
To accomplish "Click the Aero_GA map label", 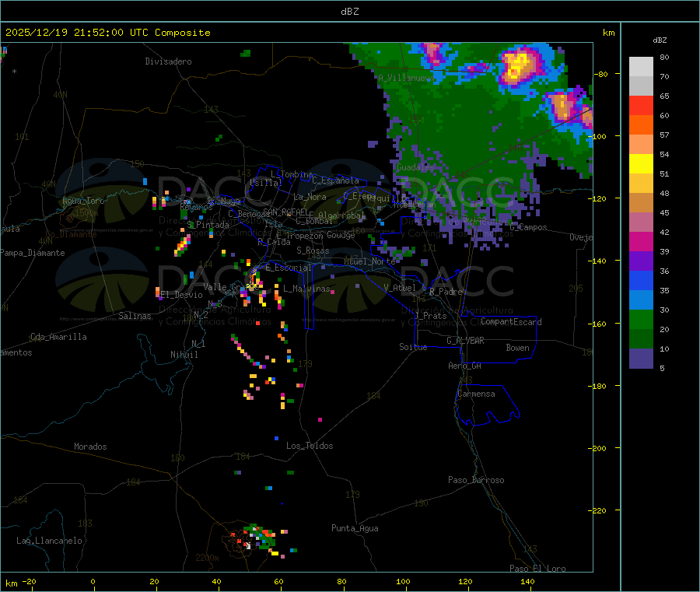I will (x=465, y=366).
